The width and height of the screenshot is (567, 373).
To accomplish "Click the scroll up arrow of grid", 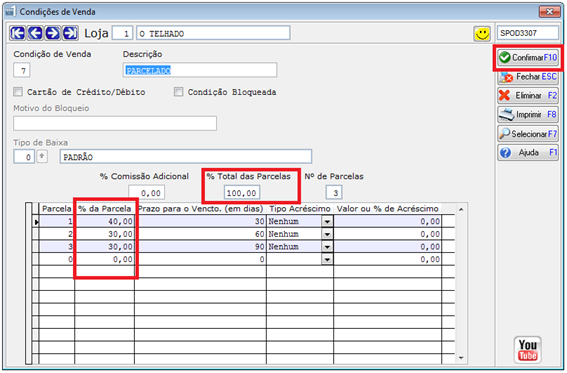I will point(461,209).
